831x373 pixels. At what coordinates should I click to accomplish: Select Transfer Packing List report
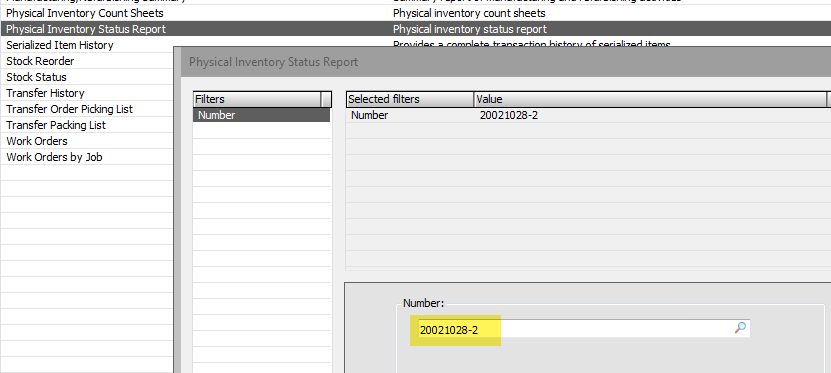pyautogui.click(x=56, y=125)
